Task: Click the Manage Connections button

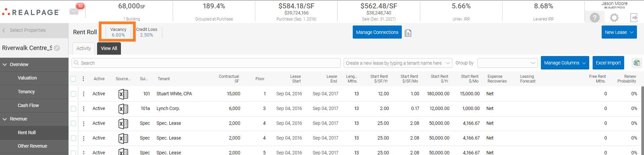Action: tap(377, 32)
